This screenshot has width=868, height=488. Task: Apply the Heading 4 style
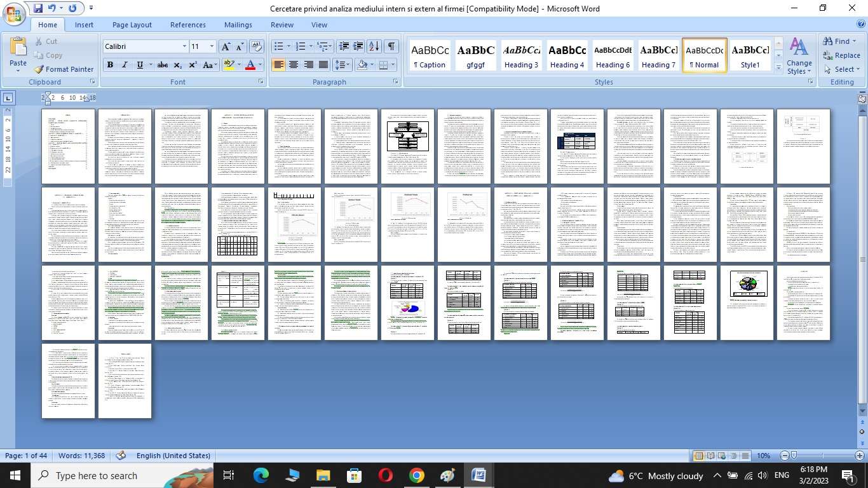(567, 56)
